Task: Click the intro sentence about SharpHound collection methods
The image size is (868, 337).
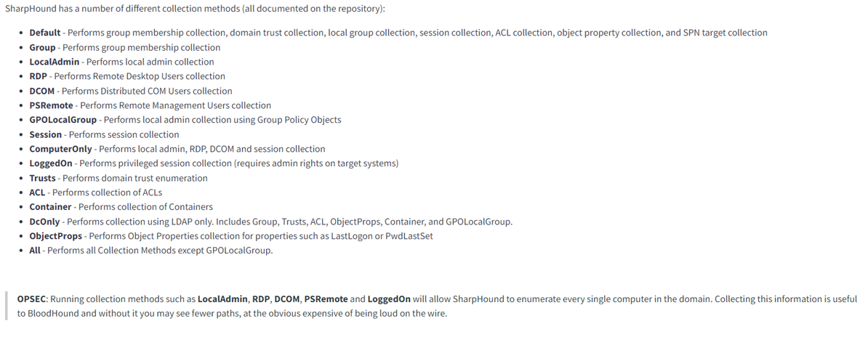Action: (196, 9)
